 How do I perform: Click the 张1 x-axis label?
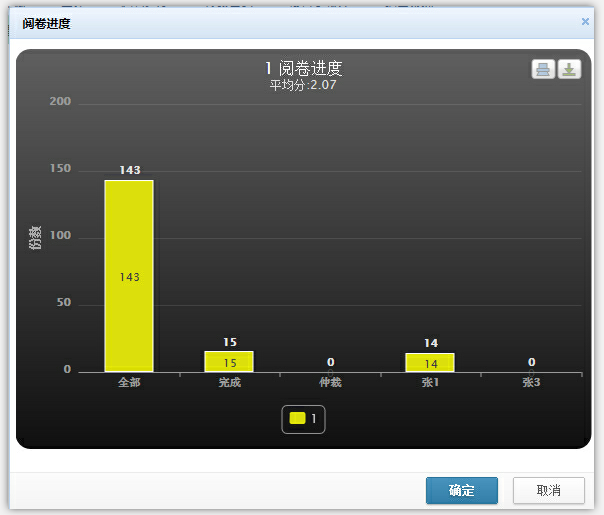[430, 383]
